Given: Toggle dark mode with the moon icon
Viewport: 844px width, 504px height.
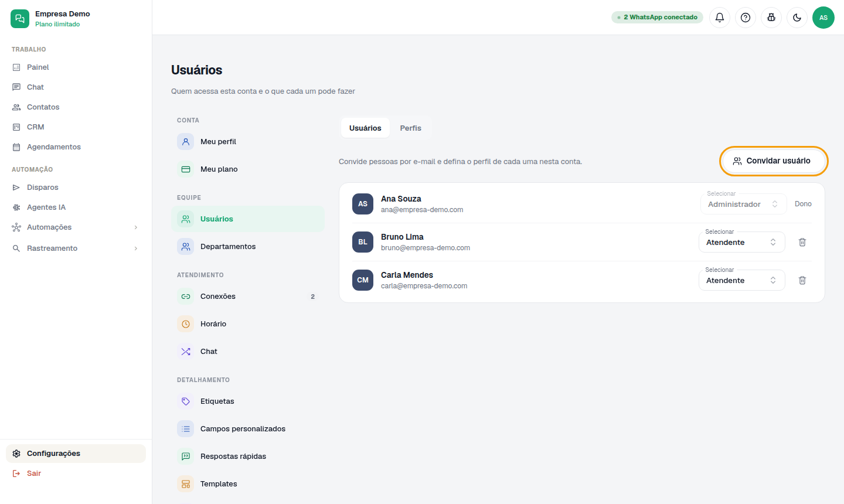Looking at the screenshot, I should (x=797, y=18).
